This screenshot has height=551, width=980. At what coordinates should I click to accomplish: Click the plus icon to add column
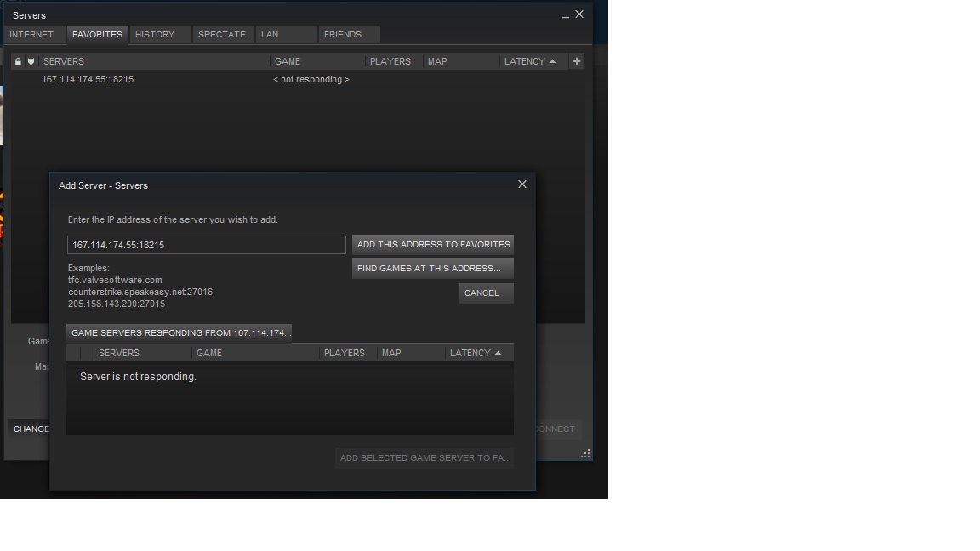576,61
